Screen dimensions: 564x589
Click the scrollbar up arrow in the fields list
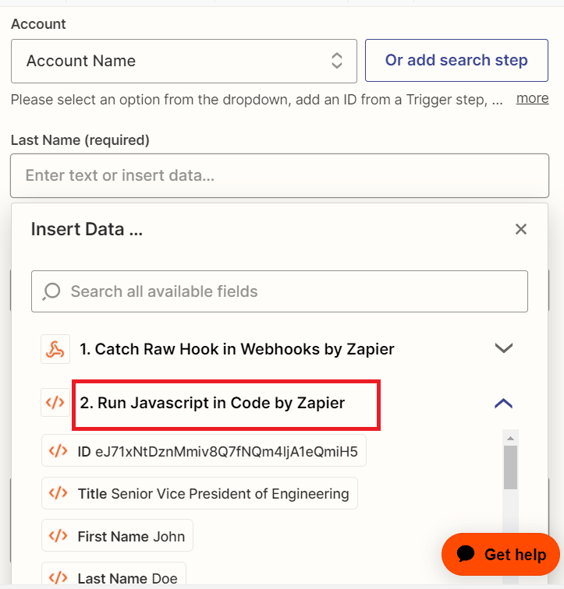coord(510,438)
